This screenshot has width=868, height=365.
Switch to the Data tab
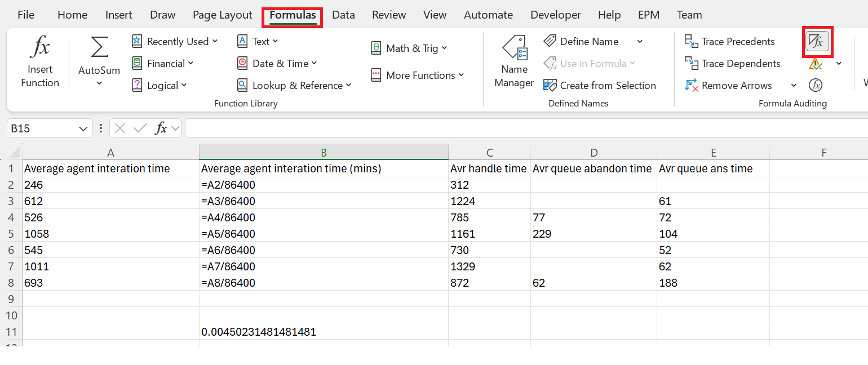(343, 15)
